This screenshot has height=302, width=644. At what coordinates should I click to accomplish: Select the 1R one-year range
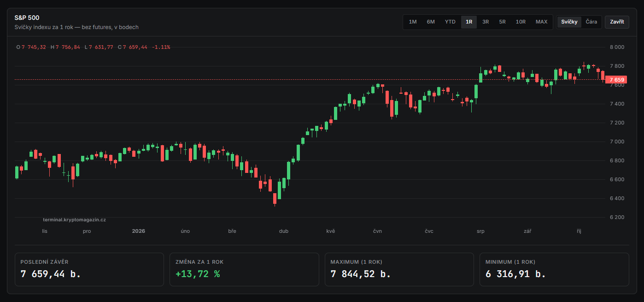pyautogui.click(x=469, y=22)
